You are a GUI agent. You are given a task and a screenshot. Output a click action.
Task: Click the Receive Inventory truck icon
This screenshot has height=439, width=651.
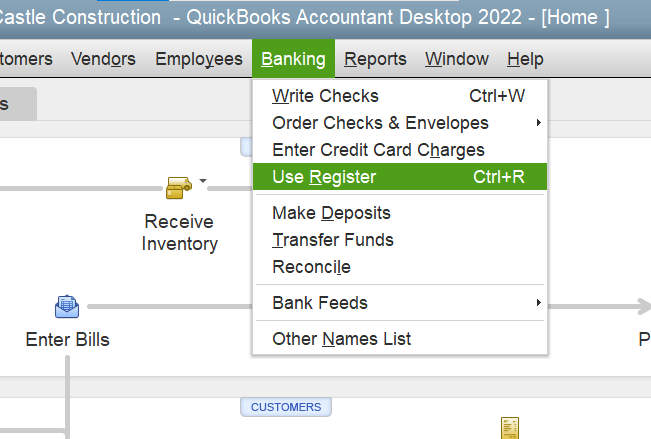179,188
